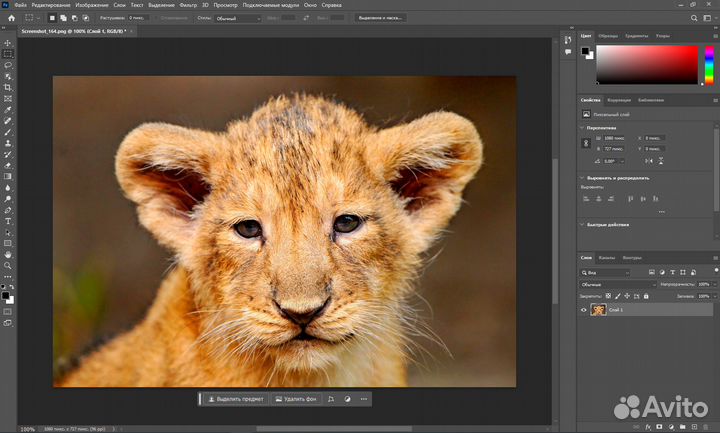Open the History panel icon

click(x=568, y=40)
